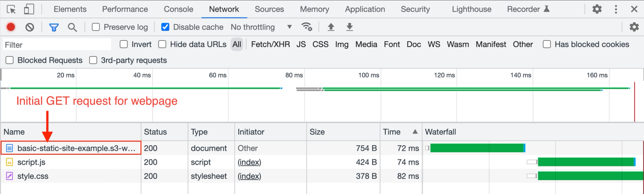Image resolution: width=644 pixels, height=194 pixels.
Task: Filter by Wasm requests
Action: (458, 44)
